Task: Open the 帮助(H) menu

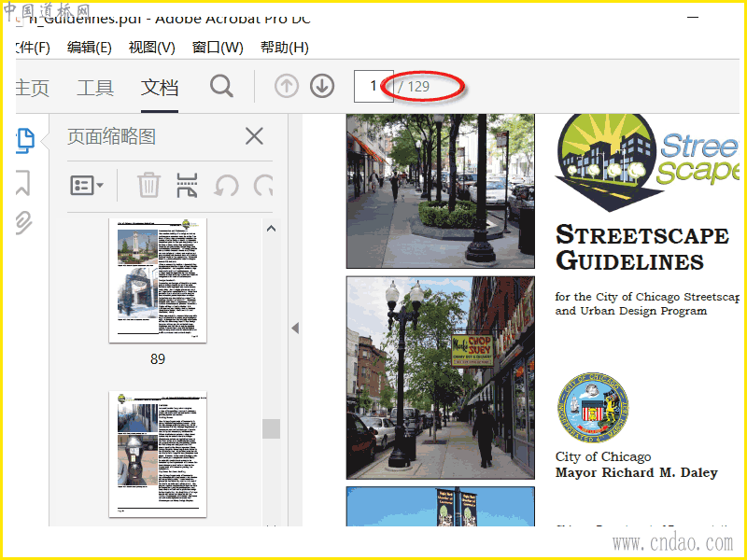Action: (x=285, y=48)
